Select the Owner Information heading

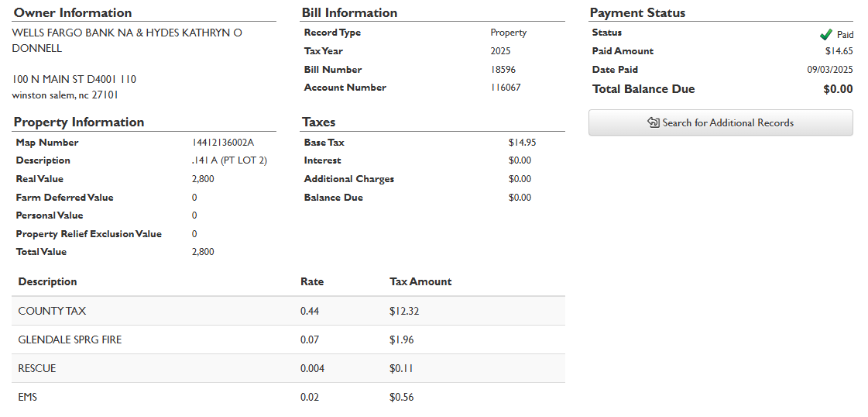pyautogui.click(x=73, y=12)
